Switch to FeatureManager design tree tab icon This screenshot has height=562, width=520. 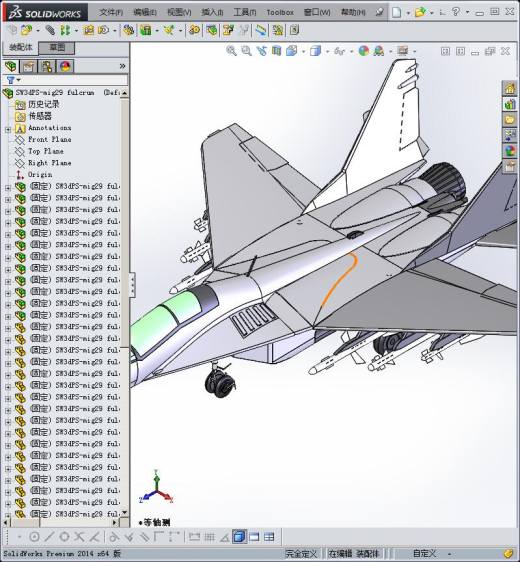tap(11, 66)
